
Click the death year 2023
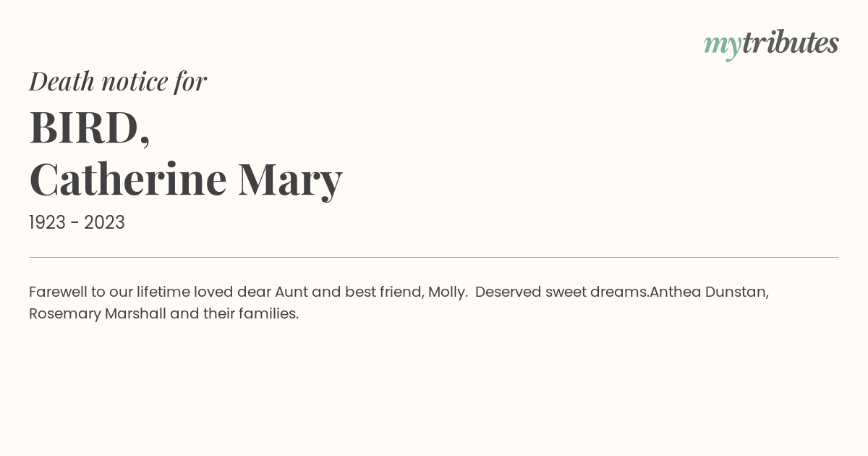coord(104,223)
